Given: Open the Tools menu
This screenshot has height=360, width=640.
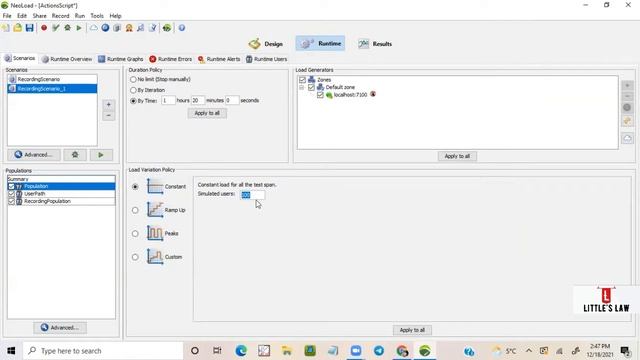Looking at the screenshot, I should [x=97, y=16].
